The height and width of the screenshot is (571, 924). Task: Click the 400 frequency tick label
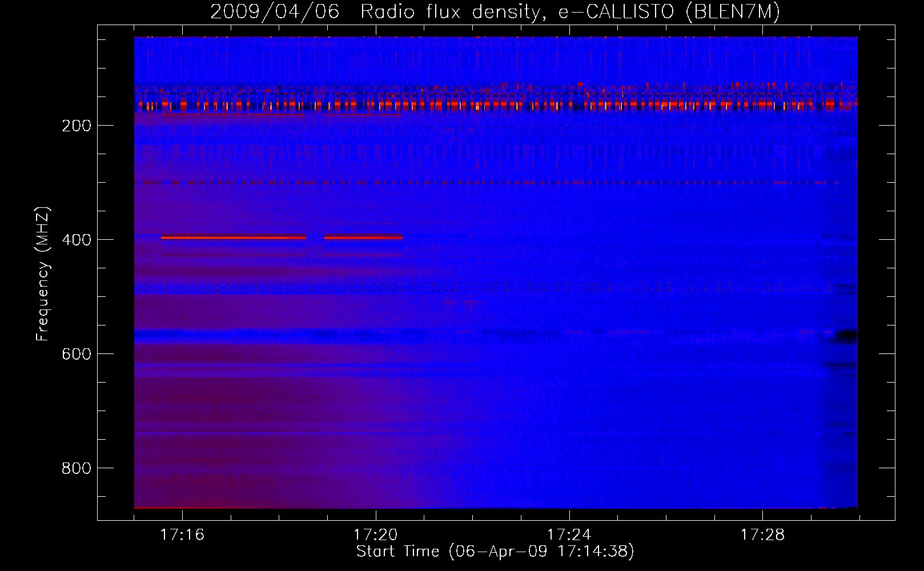pyautogui.click(x=77, y=240)
